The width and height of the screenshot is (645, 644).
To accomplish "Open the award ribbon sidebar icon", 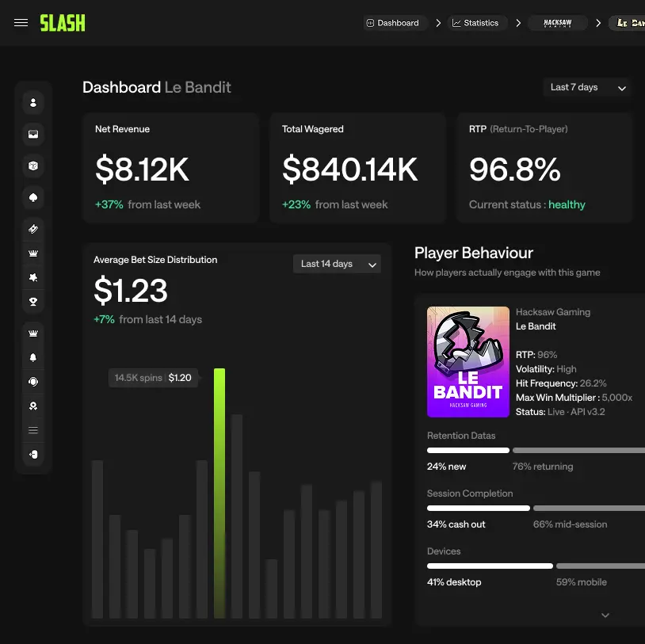I will [x=33, y=406].
